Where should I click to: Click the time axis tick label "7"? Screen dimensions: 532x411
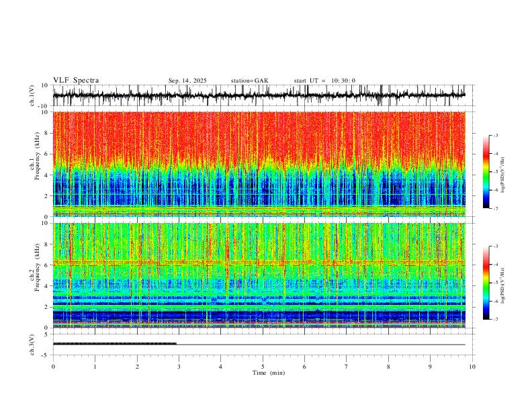pos(347,367)
